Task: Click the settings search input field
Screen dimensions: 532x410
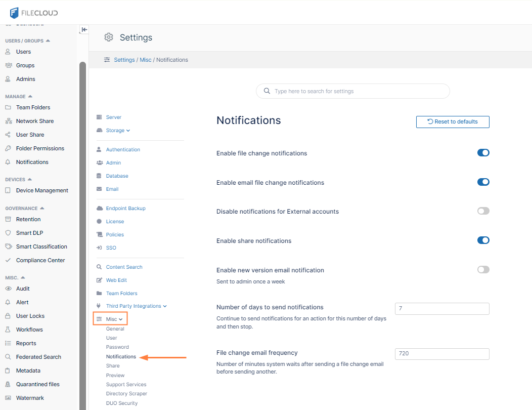Action: pos(353,91)
